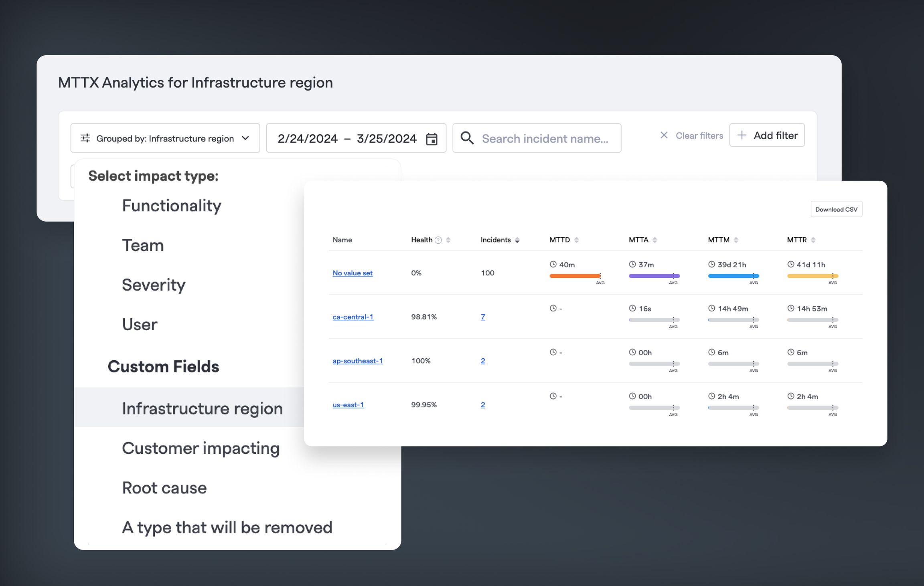Choose Root cause custom field
Screen dimensions: 924x586
click(x=164, y=488)
